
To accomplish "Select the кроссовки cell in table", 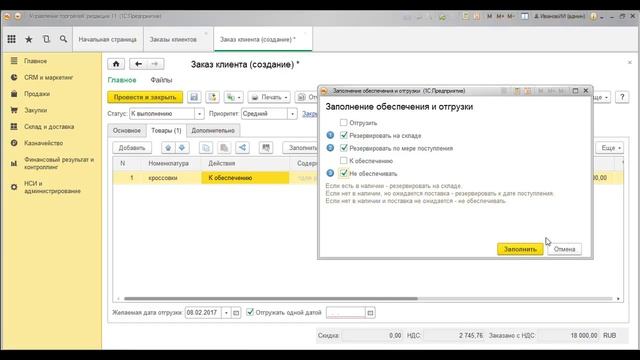I will (171, 178).
